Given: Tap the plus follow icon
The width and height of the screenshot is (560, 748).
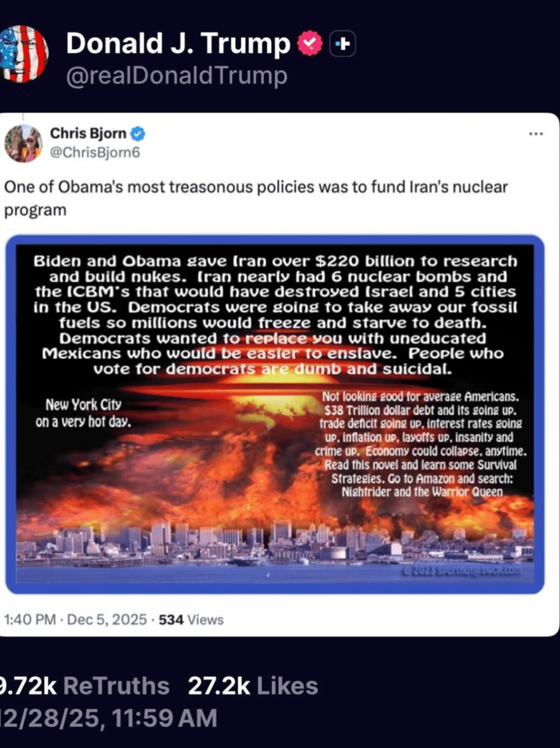Looking at the screenshot, I should 342,43.
